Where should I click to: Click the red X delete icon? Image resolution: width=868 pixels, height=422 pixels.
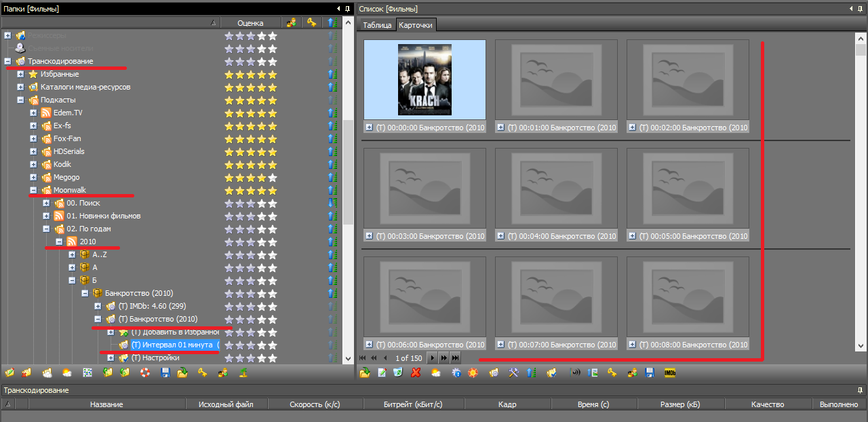click(x=416, y=372)
